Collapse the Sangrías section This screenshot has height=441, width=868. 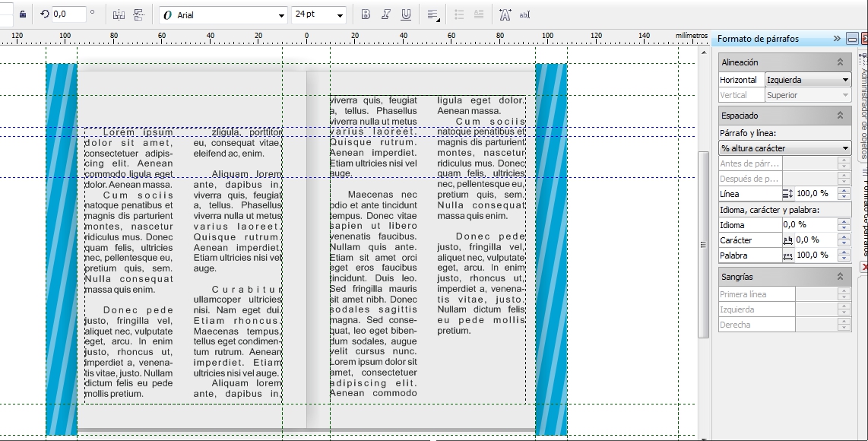[x=840, y=277]
